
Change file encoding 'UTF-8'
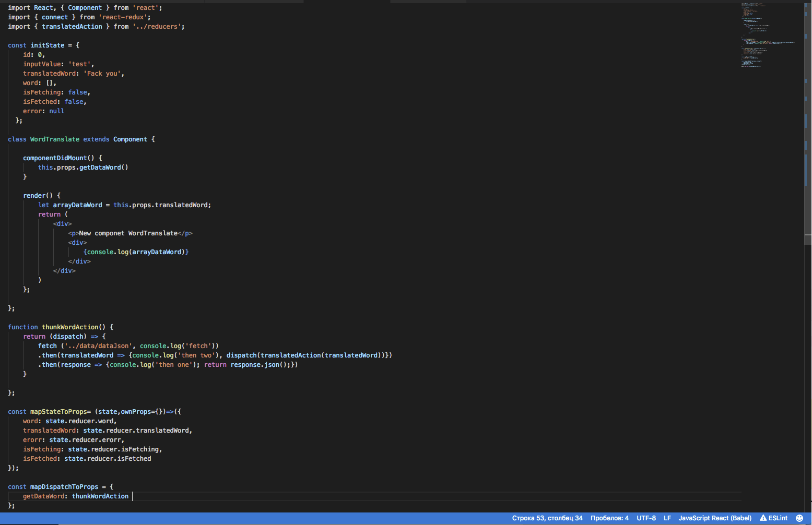(646, 518)
